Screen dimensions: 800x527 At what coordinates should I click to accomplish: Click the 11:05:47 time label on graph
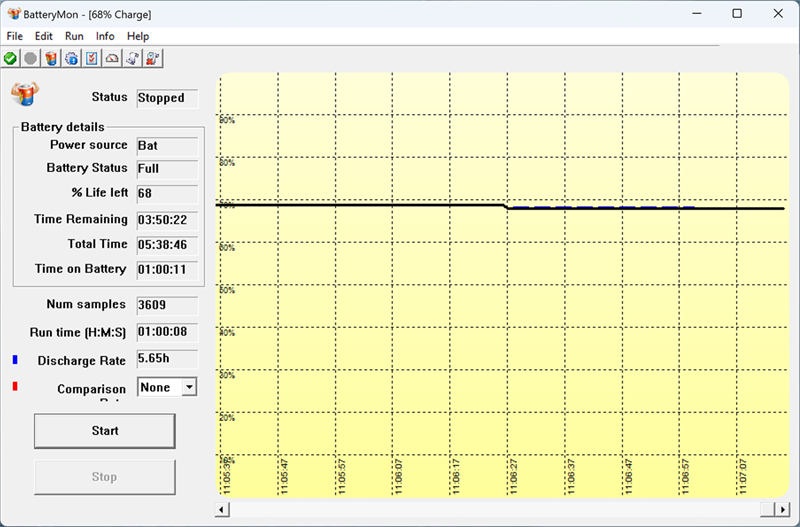pyautogui.click(x=284, y=476)
